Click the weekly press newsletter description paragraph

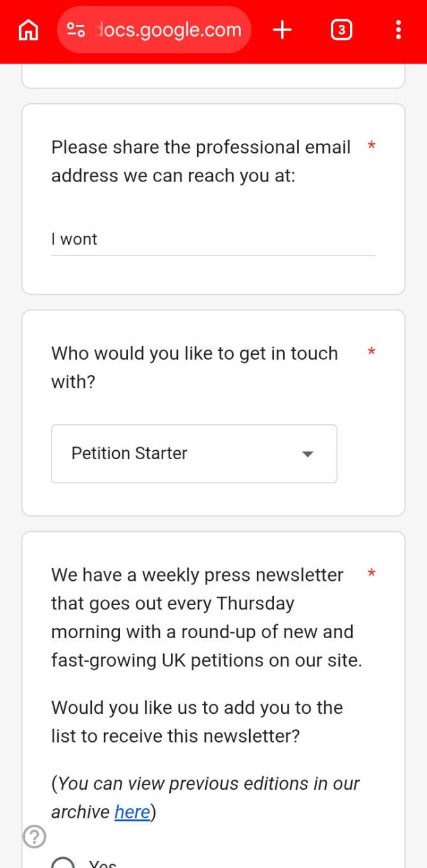coord(206,618)
